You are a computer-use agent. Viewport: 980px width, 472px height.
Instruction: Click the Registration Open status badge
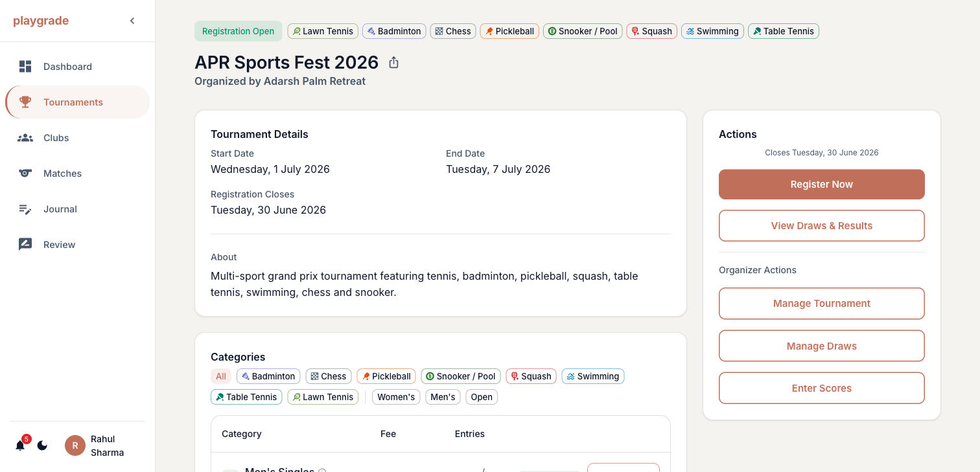pyautogui.click(x=238, y=31)
